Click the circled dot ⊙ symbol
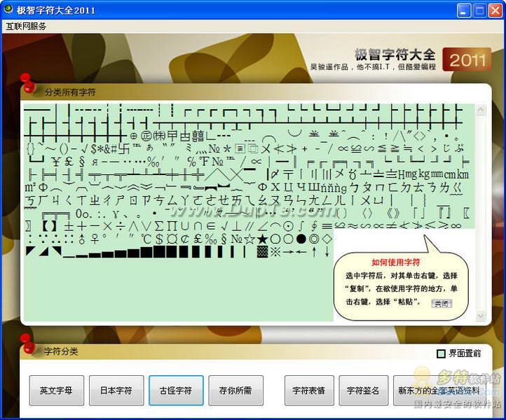Viewport: 506px width, 420px height. tap(289, 226)
